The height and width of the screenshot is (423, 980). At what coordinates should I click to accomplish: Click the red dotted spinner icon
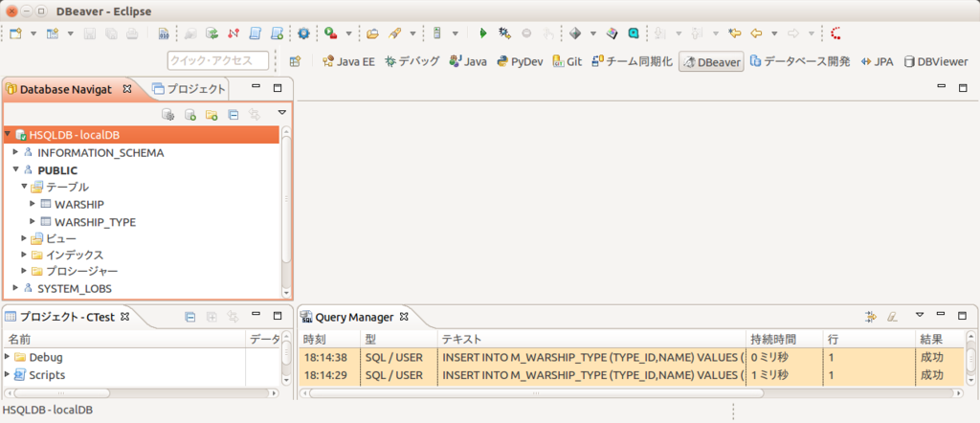[835, 33]
